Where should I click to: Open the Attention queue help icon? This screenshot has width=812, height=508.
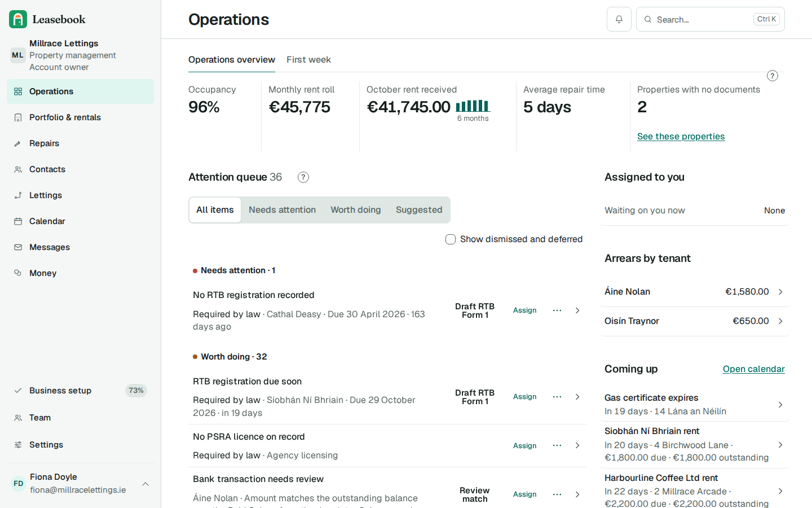[303, 177]
